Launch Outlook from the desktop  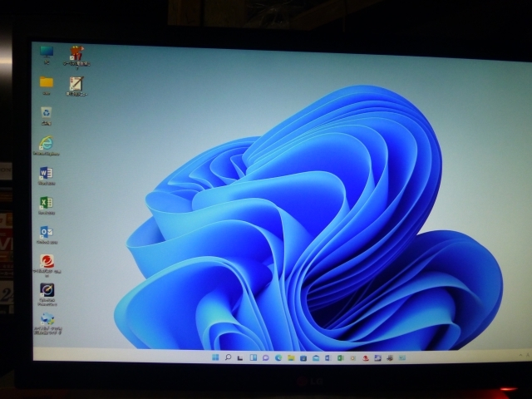click(47, 233)
